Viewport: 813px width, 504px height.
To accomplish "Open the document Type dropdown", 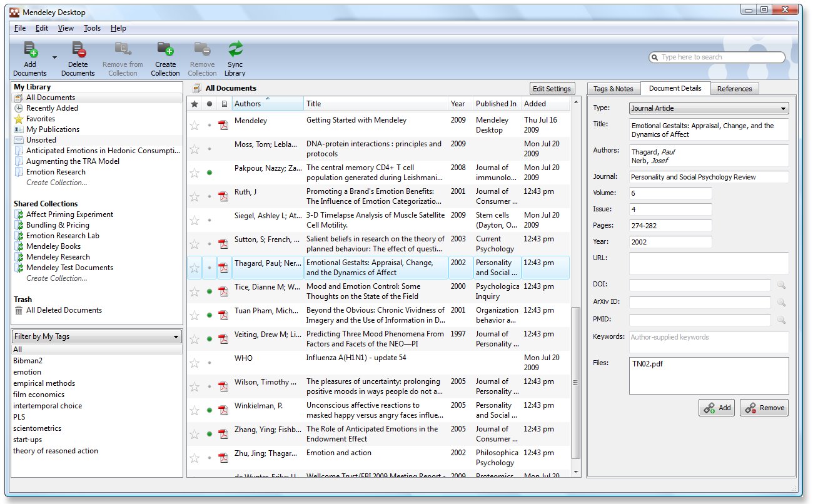I will tap(709, 108).
